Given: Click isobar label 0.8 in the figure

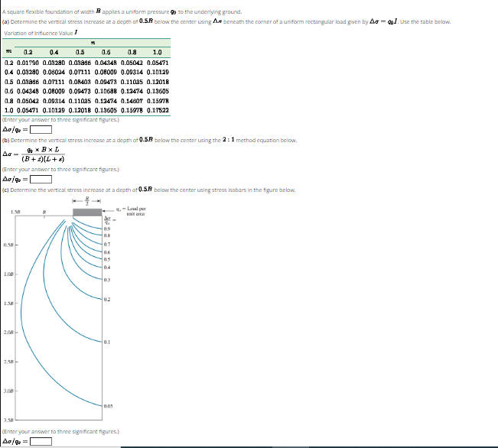Looking at the screenshot, I should (x=107, y=235).
